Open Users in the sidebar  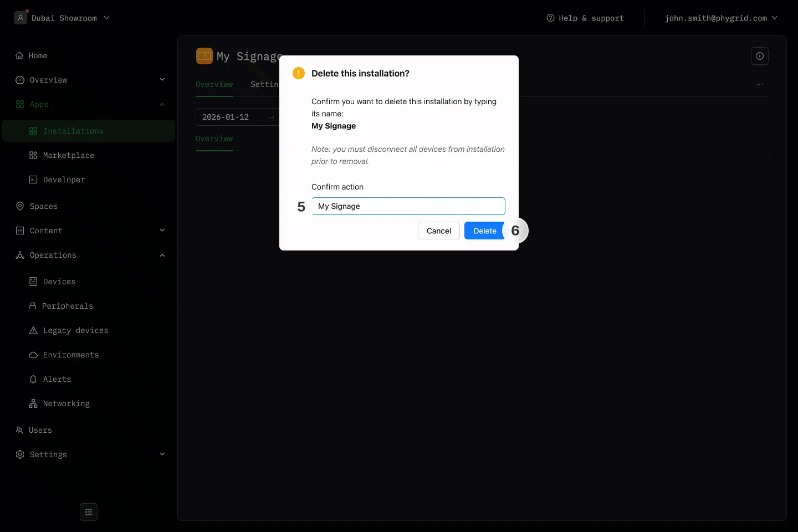[x=89, y=430]
